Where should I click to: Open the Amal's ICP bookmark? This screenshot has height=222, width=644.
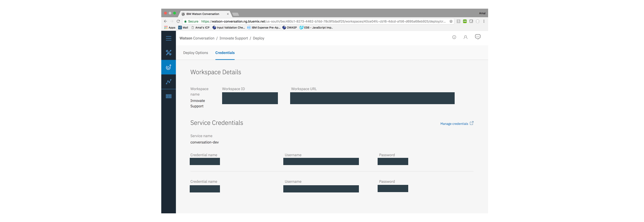click(201, 27)
